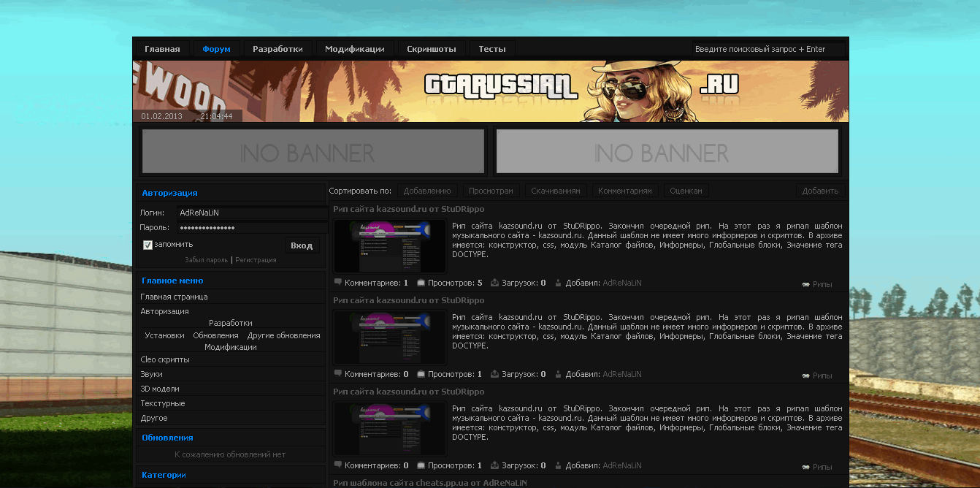Viewport: 980px width, 488px height.
Task: Open the 'Форум' tab in top navigation
Action: click(216, 49)
